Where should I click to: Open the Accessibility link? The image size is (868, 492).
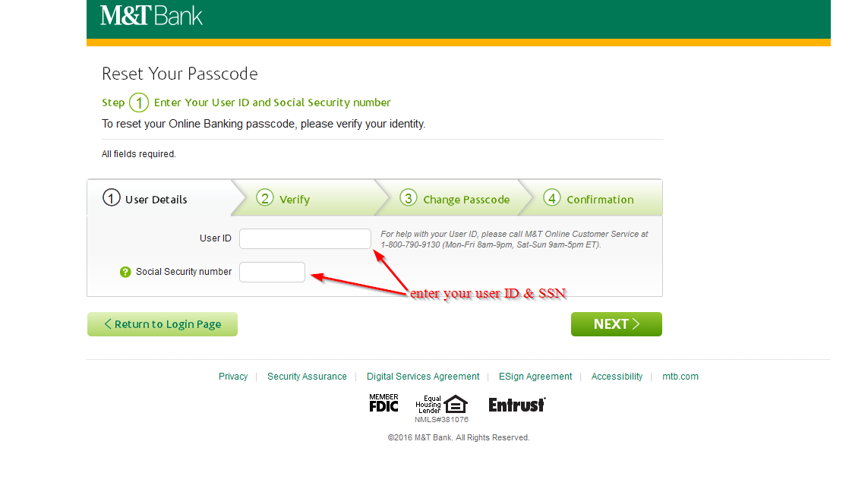tap(617, 377)
